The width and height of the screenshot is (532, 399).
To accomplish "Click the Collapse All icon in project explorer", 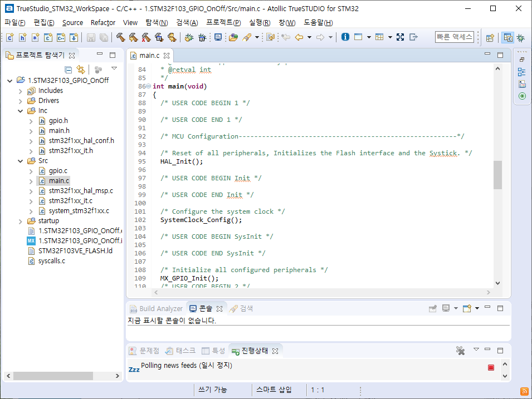I will coord(68,70).
